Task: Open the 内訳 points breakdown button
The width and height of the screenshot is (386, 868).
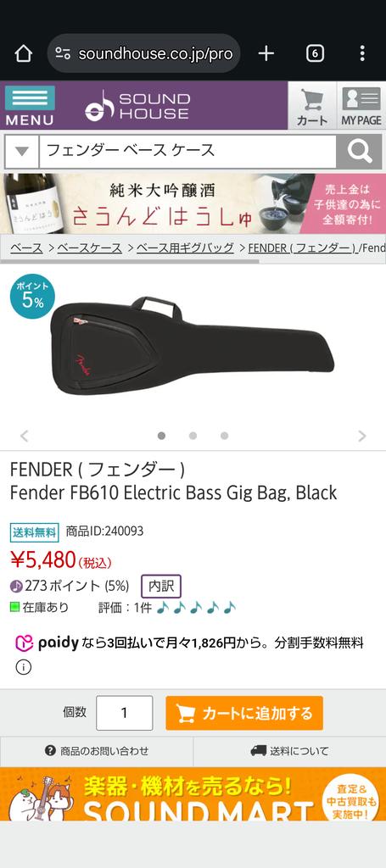Action: tap(161, 587)
